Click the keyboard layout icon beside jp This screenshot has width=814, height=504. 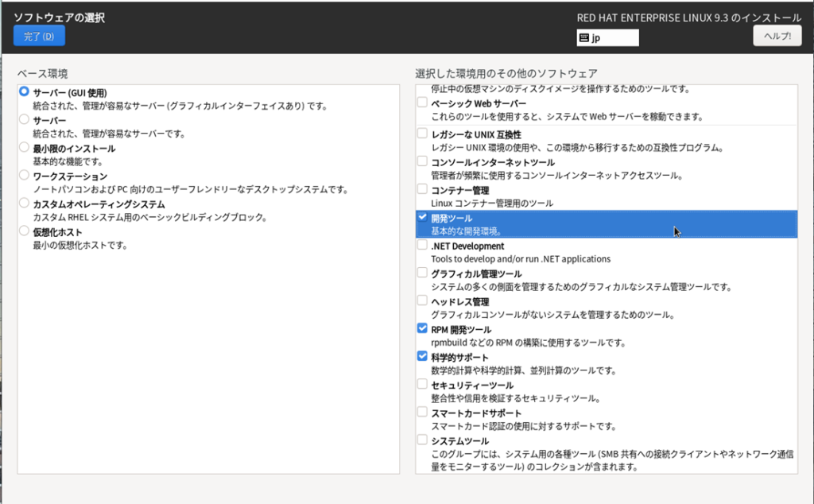click(584, 37)
